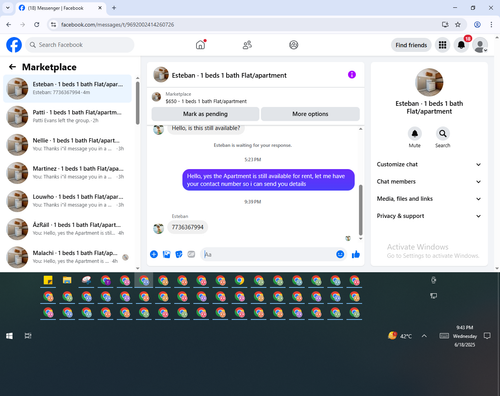Attach a file using the photo icon
Viewport: 500px width, 396px height.
point(166,254)
